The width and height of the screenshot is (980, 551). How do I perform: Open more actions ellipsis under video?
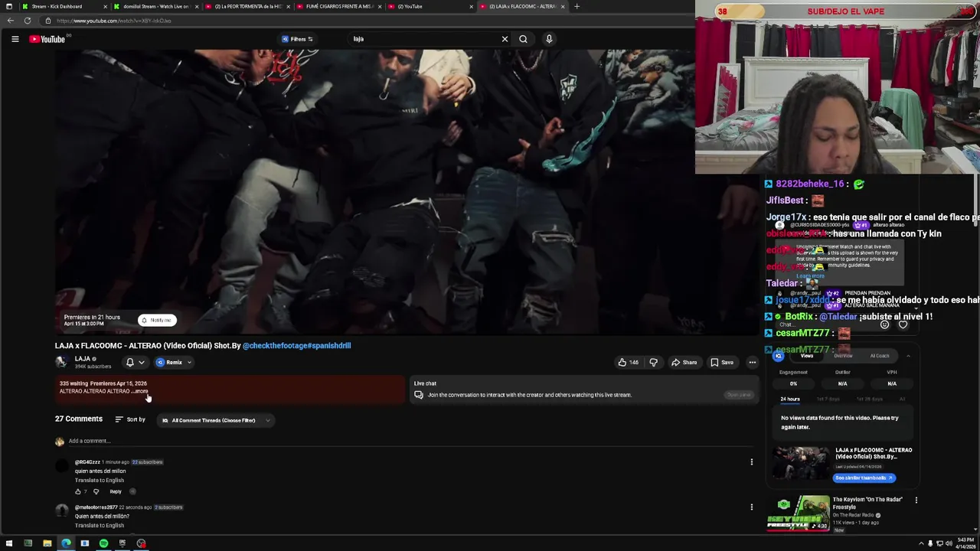(x=752, y=363)
